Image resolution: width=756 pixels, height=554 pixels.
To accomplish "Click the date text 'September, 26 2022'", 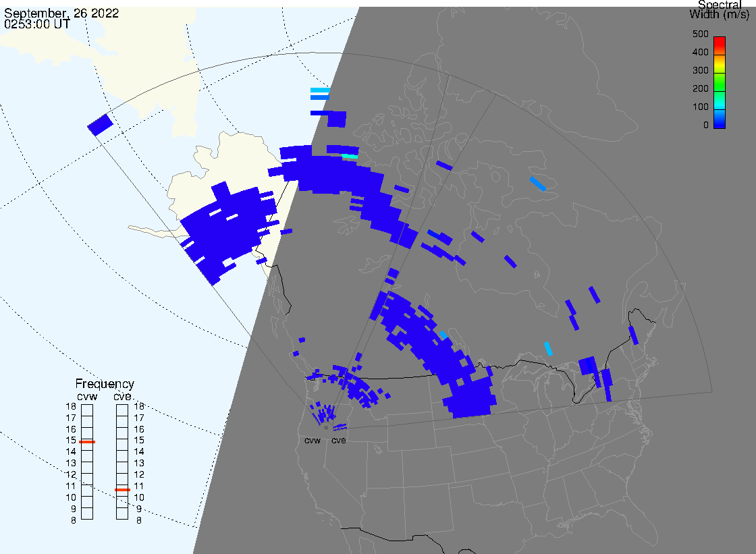I will tap(61, 13).
